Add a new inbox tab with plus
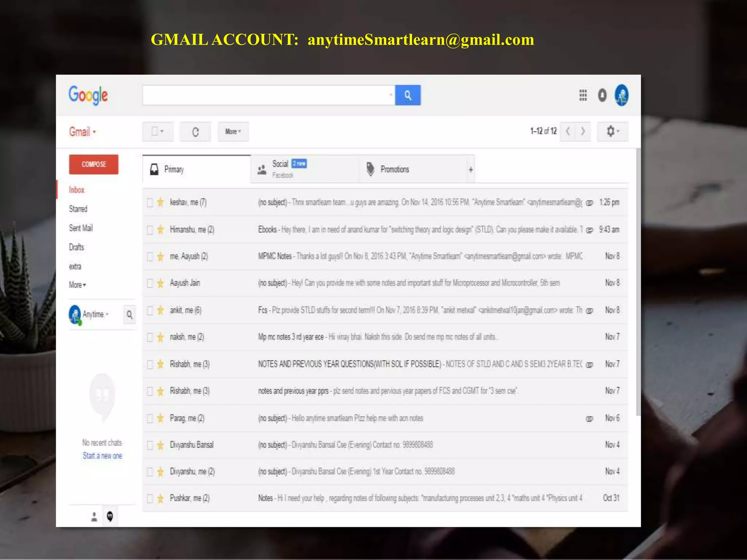 pos(471,170)
